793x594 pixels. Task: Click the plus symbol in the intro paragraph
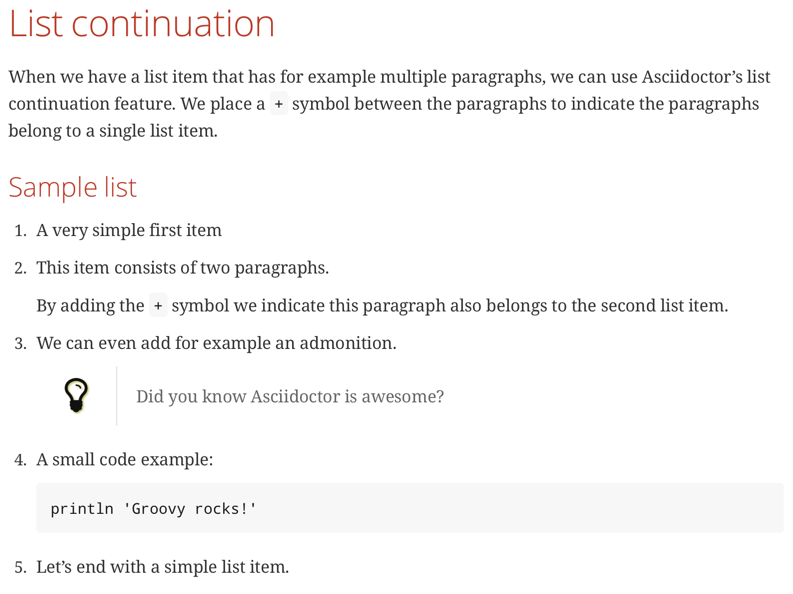[279, 104]
